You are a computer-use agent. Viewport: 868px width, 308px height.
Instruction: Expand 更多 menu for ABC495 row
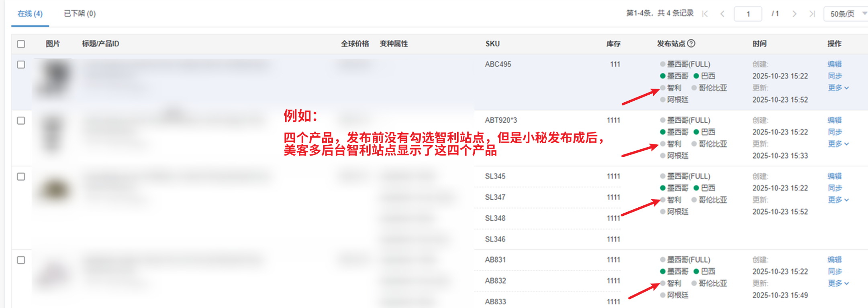coord(838,88)
